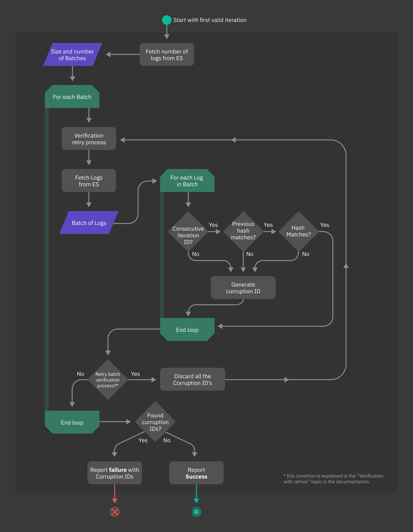The image size is (413, 532).
Task: Click the For each Log in Batch header
Action: click(187, 181)
